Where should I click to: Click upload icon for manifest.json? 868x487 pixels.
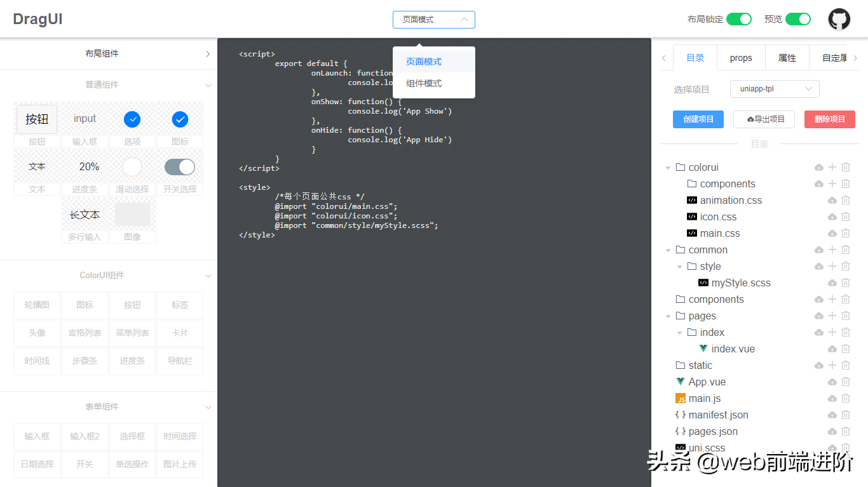tap(832, 415)
